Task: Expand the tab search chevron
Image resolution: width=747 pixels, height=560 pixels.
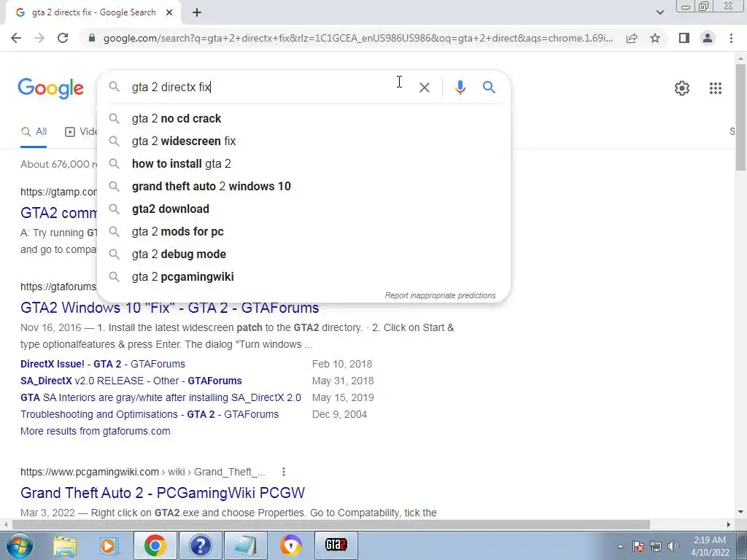Action: point(659,12)
